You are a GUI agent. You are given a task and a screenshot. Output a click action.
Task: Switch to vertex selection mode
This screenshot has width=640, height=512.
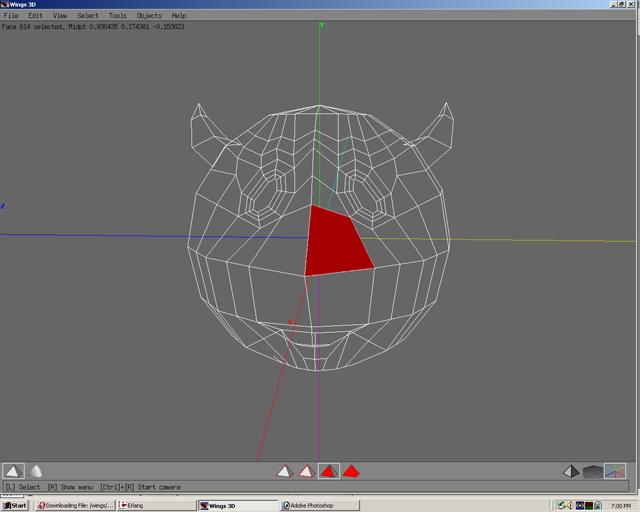(284, 471)
